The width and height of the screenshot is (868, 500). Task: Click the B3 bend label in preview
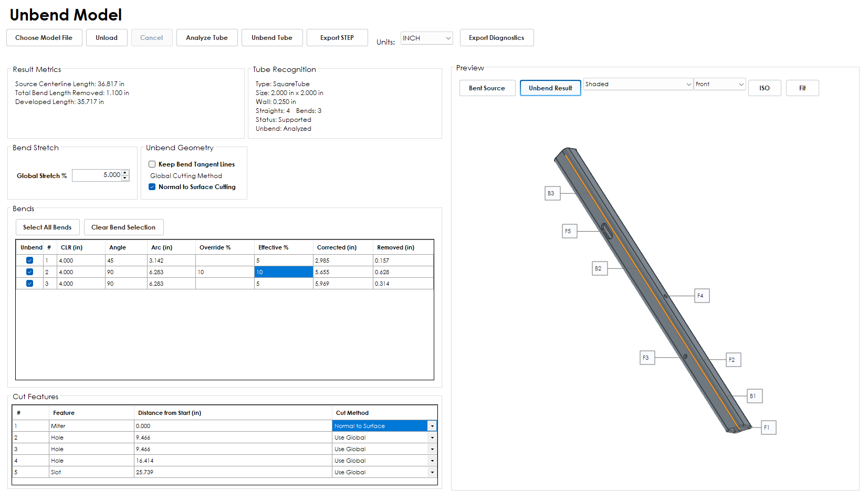pos(552,193)
